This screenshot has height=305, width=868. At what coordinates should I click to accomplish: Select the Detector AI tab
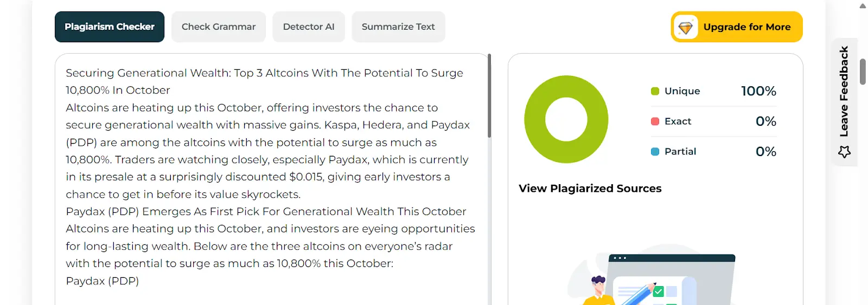tap(309, 27)
